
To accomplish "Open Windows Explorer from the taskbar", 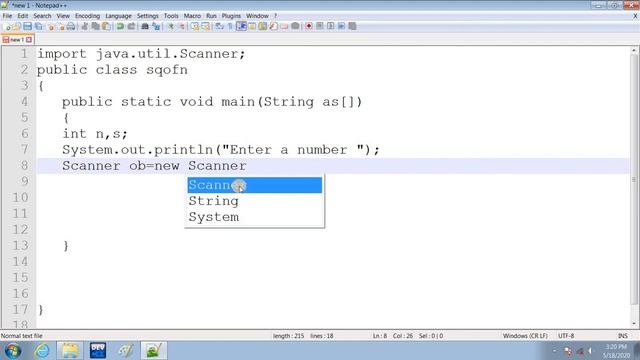I will (70, 351).
